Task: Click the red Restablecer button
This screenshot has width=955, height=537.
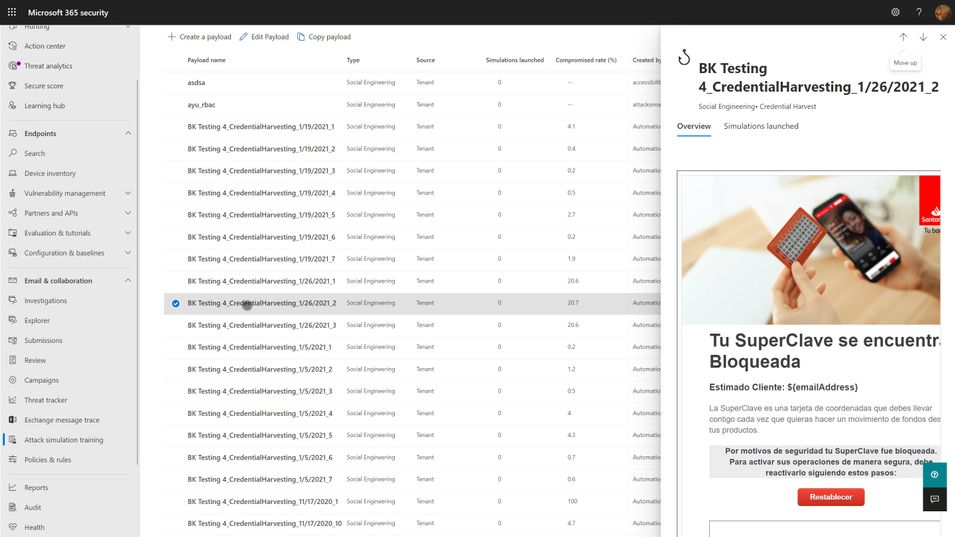Action: point(831,497)
